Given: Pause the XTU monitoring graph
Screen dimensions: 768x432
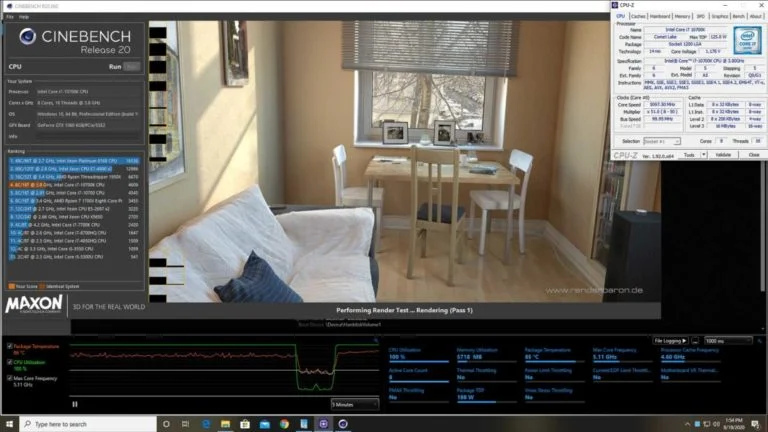Looking at the screenshot, I should click(x=75, y=404).
